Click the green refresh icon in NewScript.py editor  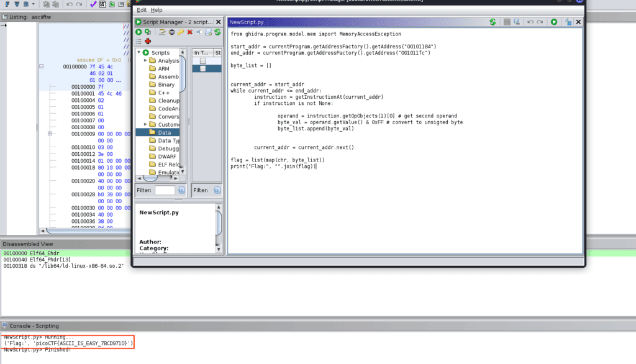[x=493, y=22]
